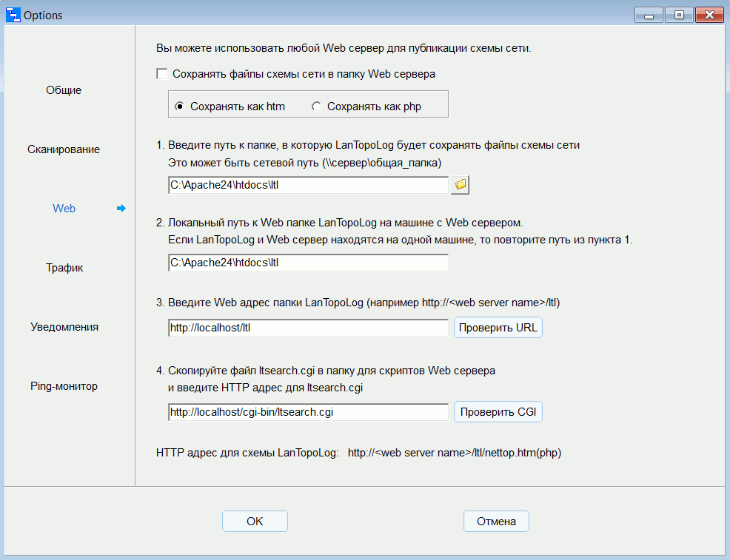Close the Options window
Viewport: 730px width, 560px height.
click(709, 15)
